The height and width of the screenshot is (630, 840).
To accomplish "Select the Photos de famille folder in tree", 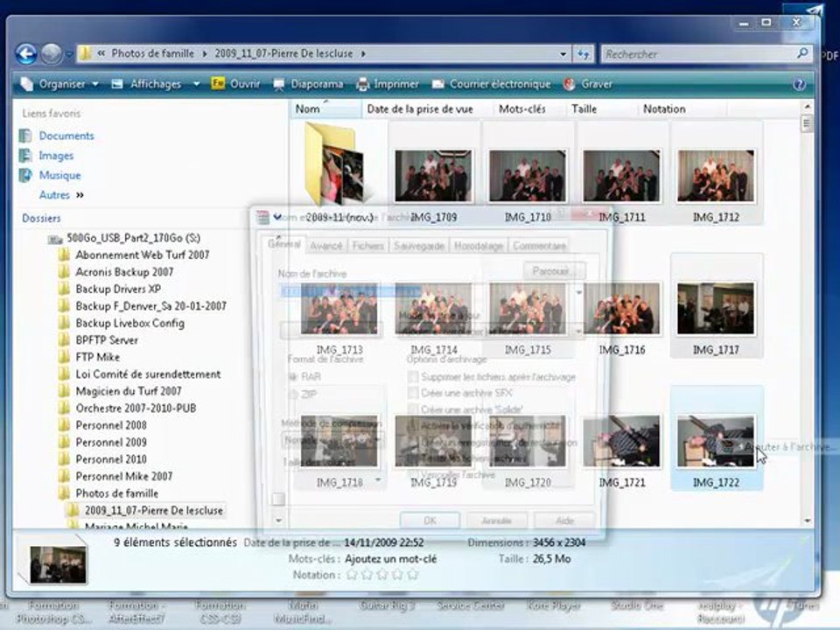I will coord(116,493).
